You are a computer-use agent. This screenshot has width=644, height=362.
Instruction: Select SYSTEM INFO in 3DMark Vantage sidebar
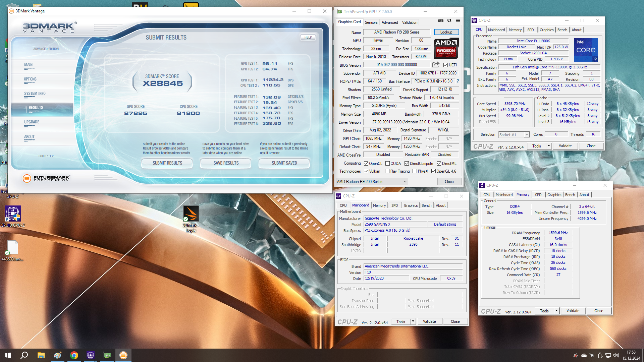[x=42, y=95]
